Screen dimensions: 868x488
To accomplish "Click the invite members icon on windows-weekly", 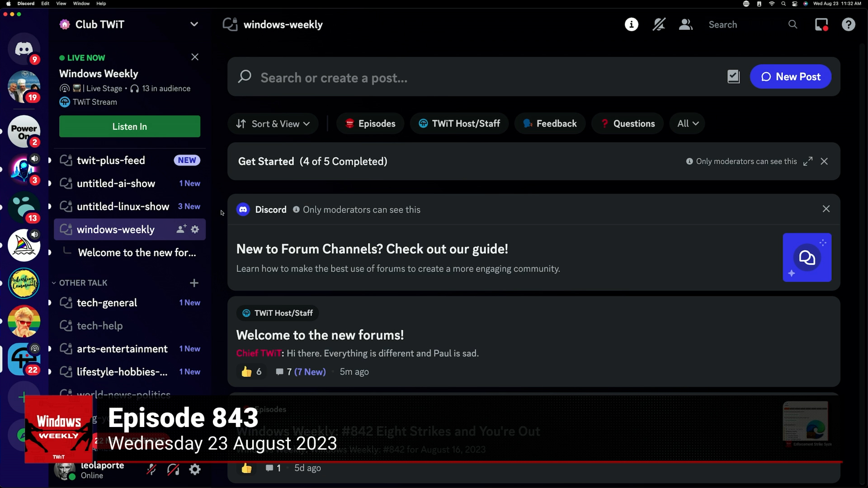I will [x=181, y=229].
